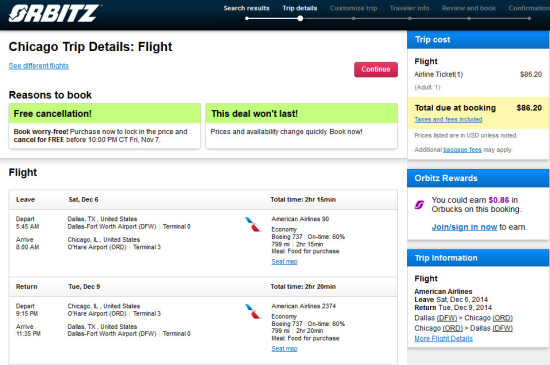The width and height of the screenshot is (550, 365).
Task: Open Taxes and fees included link
Action: click(x=448, y=120)
